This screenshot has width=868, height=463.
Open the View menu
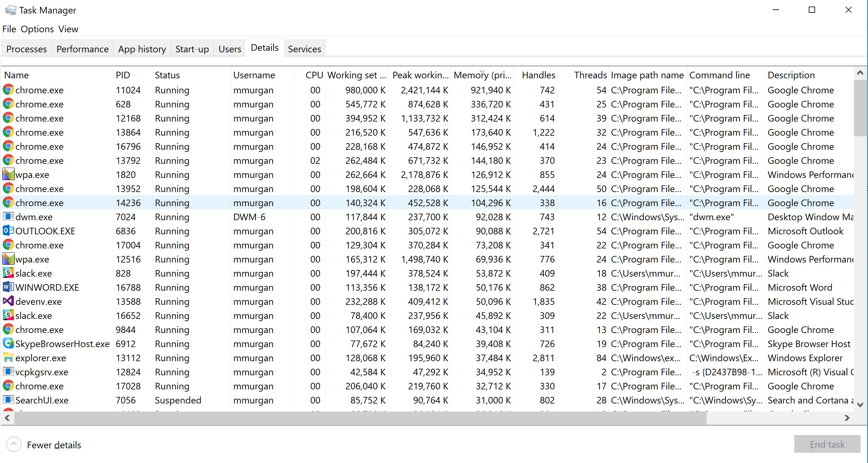click(68, 29)
